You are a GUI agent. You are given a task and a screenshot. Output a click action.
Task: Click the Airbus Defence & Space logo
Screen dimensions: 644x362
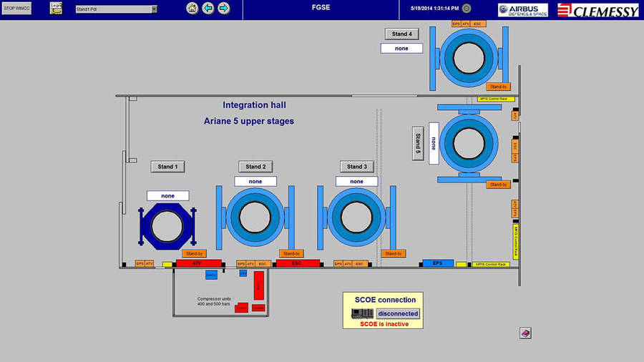point(523,10)
